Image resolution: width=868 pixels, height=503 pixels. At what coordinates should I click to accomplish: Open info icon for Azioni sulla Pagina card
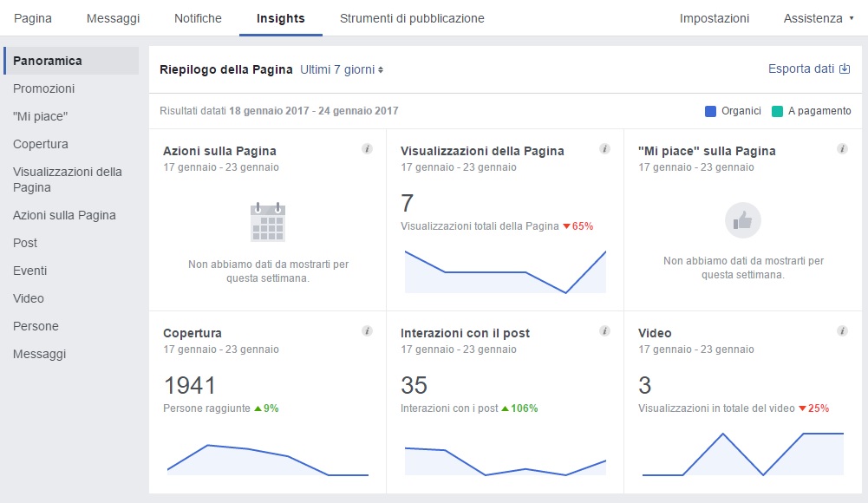pos(367,149)
